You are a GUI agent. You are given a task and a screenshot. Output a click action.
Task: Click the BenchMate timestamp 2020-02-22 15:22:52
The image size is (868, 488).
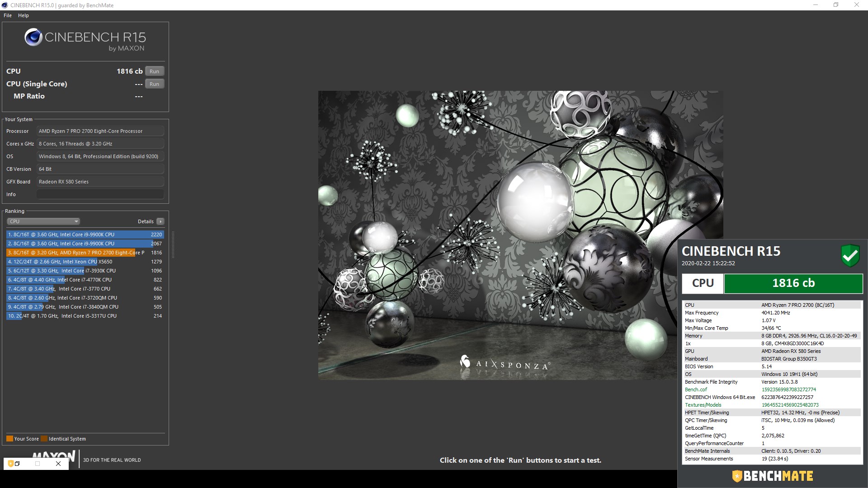pyautogui.click(x=708, y=263)
